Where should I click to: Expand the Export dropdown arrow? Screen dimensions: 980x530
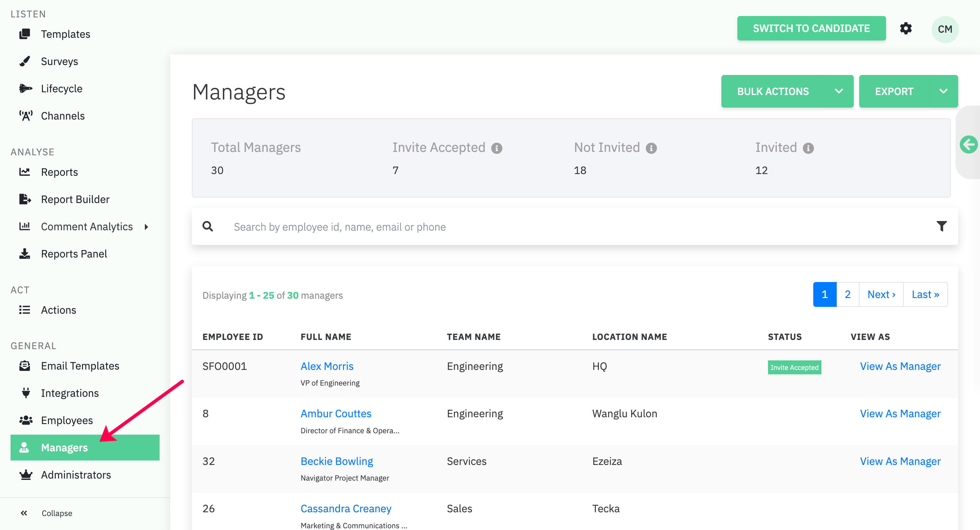click(x=943, y=91)
